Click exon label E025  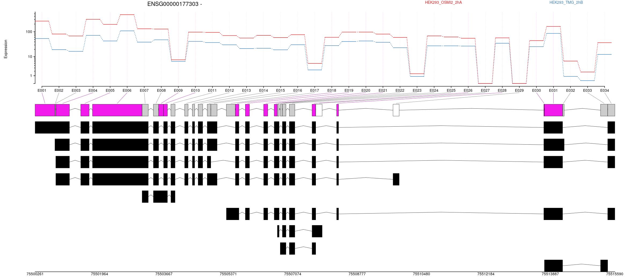[x=451, y=90]
